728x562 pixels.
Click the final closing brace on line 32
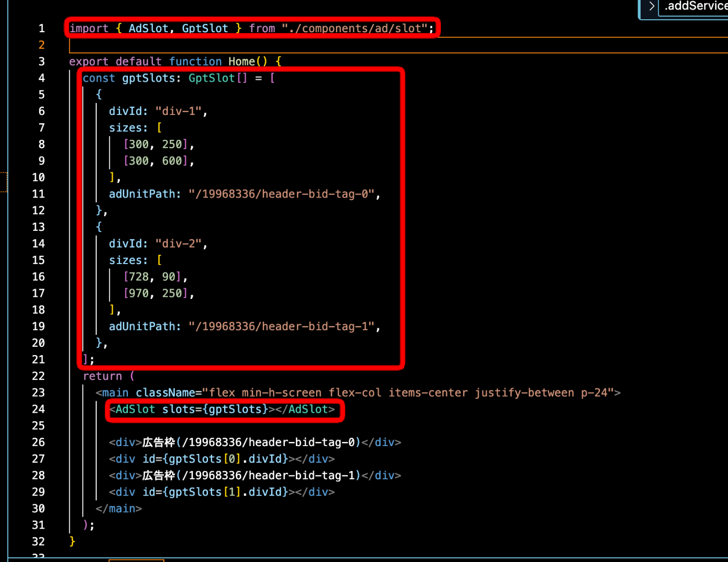coord(72,541)
